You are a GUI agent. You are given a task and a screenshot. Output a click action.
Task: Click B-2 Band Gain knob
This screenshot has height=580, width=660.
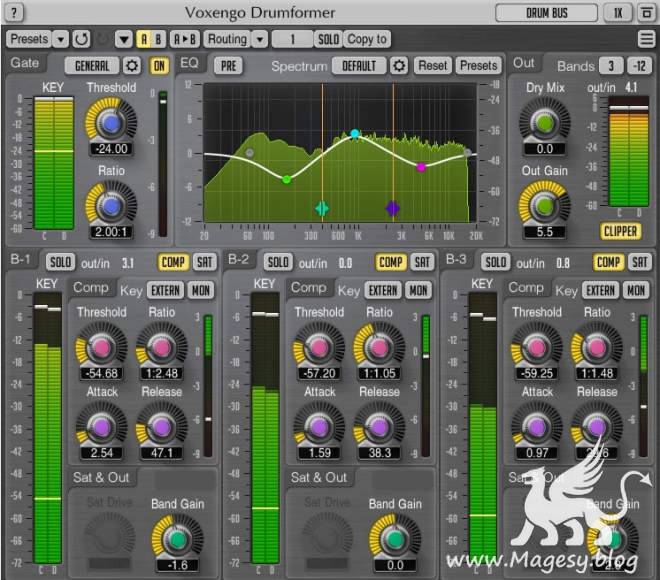pos(395,539)
